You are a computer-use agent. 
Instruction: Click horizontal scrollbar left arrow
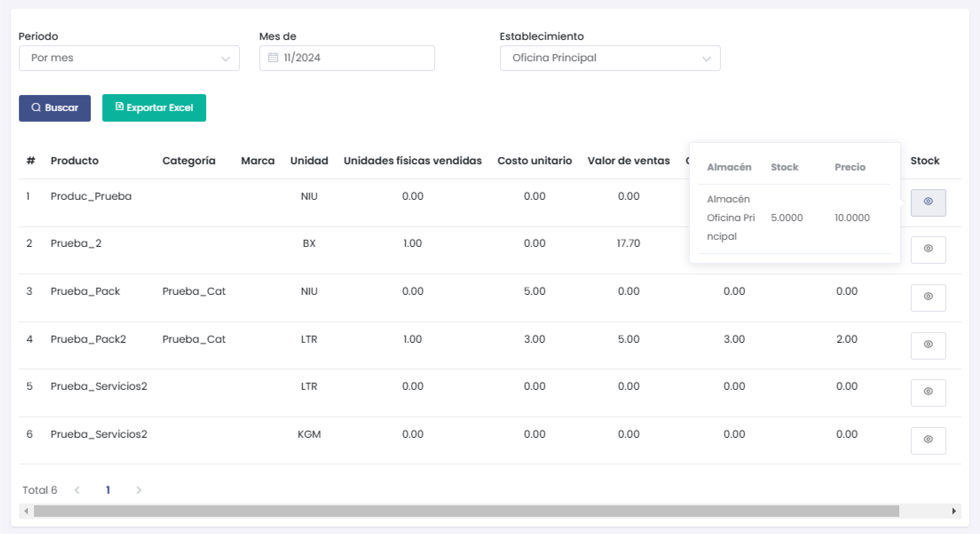(26, 511)
